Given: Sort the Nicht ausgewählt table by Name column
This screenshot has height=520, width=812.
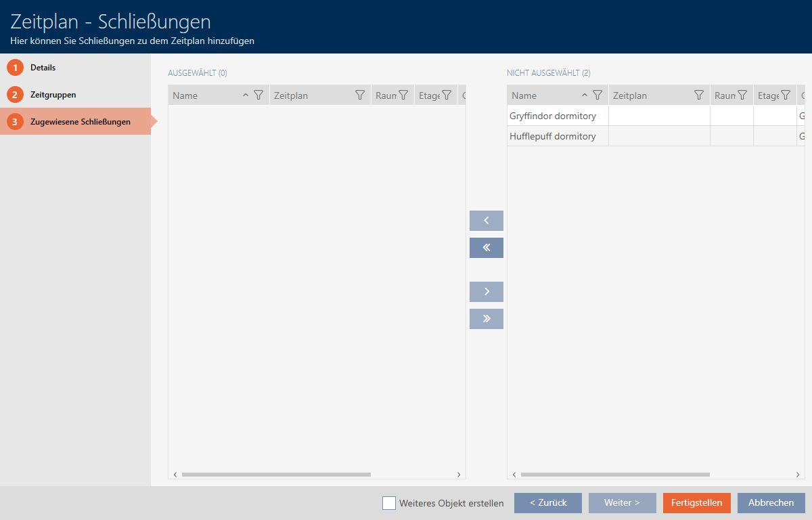Looking at the screenshot, I should (x=541, y=95).
